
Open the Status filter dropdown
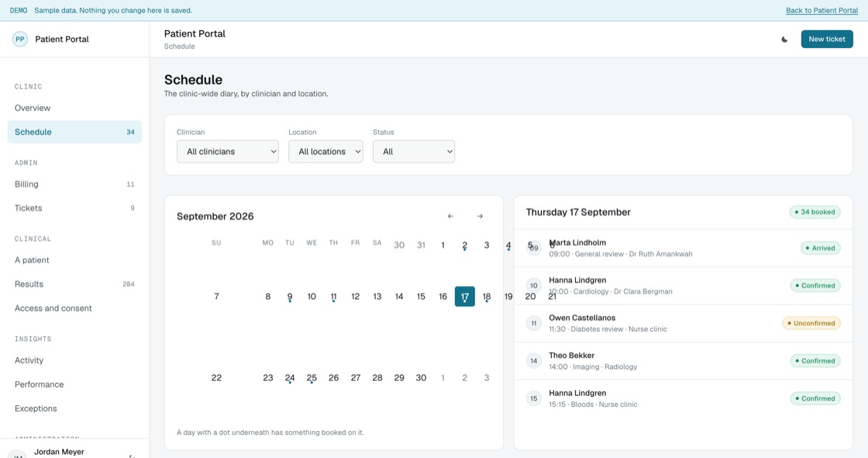point(414,152)
